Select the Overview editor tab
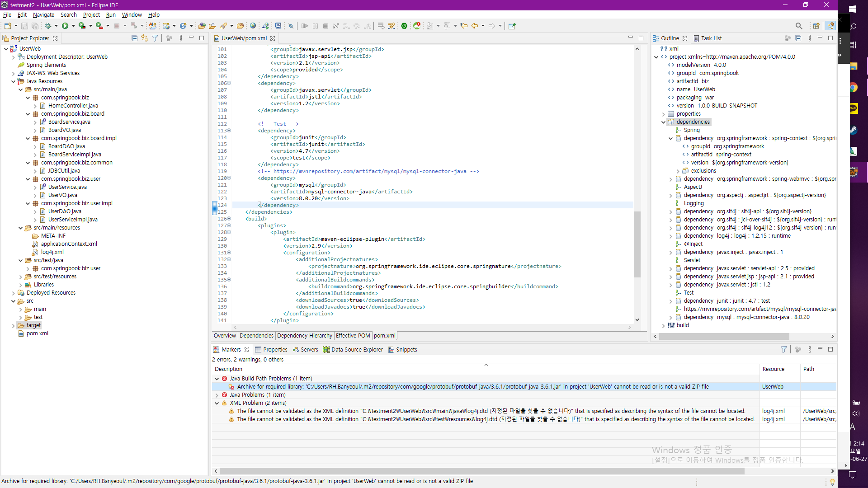The width and height of the screenshot is (868, 488). (x=225, y=336)
